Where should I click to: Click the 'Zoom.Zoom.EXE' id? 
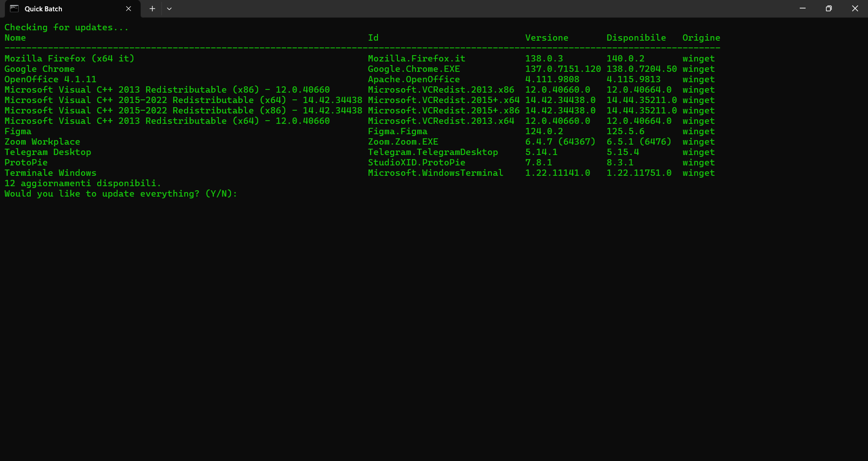point(403,142)
